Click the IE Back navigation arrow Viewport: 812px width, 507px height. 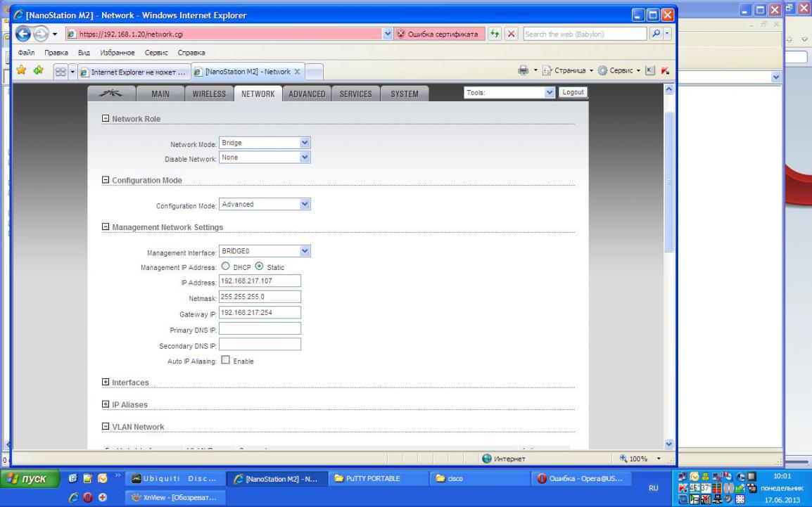tap(22, 33)
